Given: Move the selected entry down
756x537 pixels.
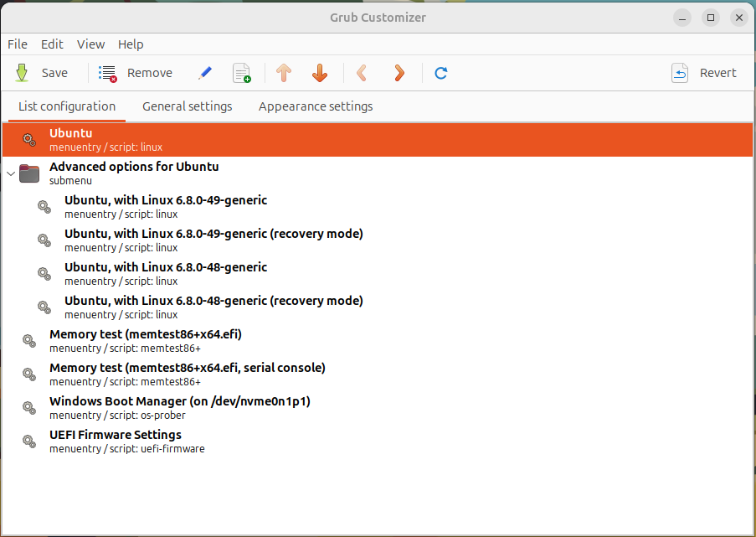Looking at the screenshot, I should click(319, 73).
